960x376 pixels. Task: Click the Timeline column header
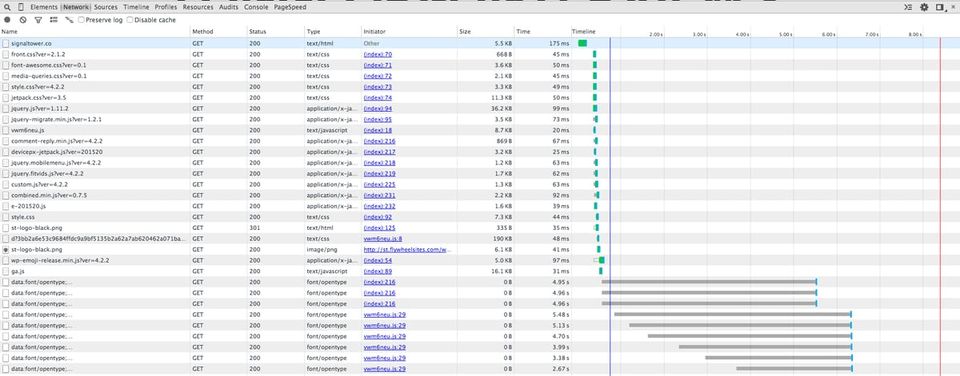click(x=583, y=31)
